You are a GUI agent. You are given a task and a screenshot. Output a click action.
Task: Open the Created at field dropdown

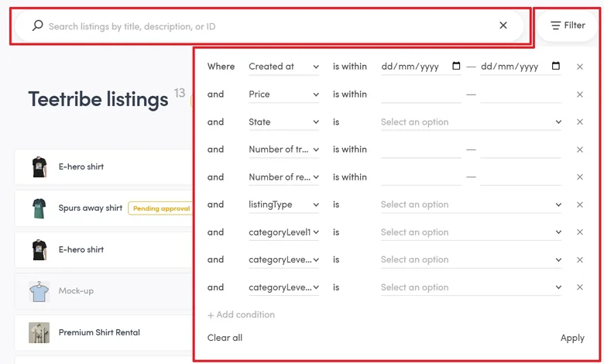pos(284,67)
